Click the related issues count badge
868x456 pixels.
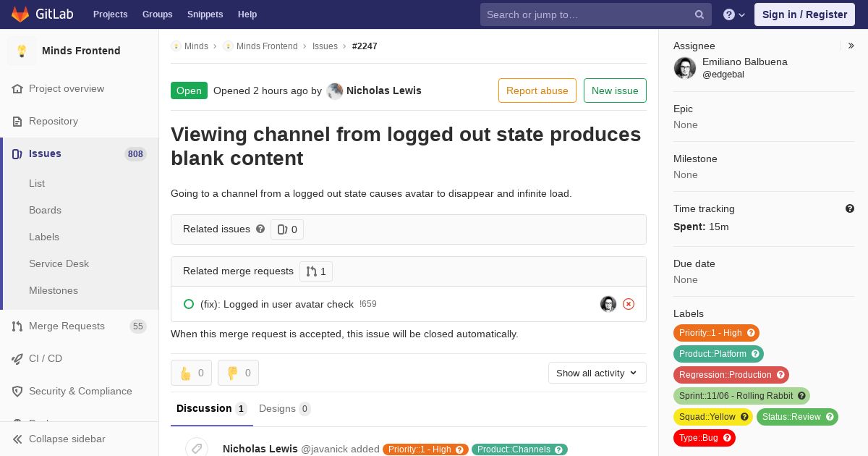tap(287, 229)
